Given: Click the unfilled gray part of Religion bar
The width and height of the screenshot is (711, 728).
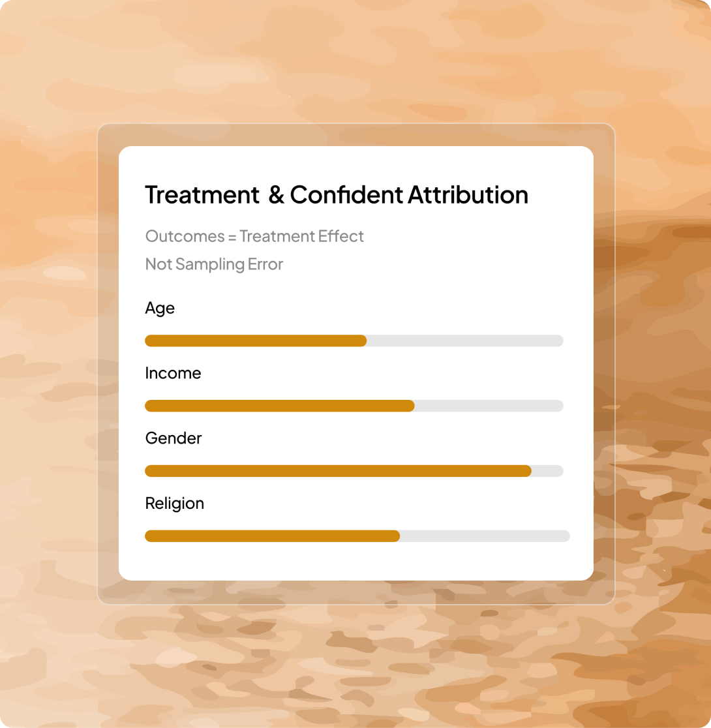Looking at the screenshot, I should 485,536.
